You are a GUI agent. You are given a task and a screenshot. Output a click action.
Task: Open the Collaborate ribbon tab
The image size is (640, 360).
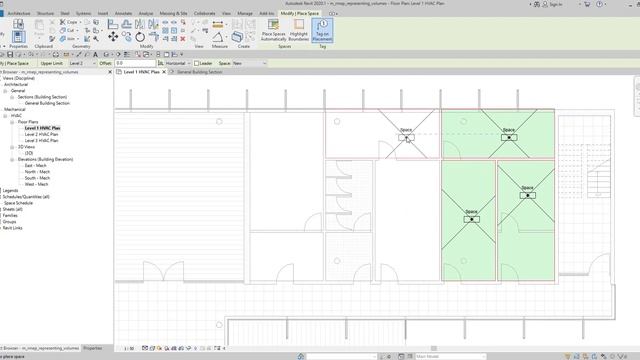click(x=204, y=13)
